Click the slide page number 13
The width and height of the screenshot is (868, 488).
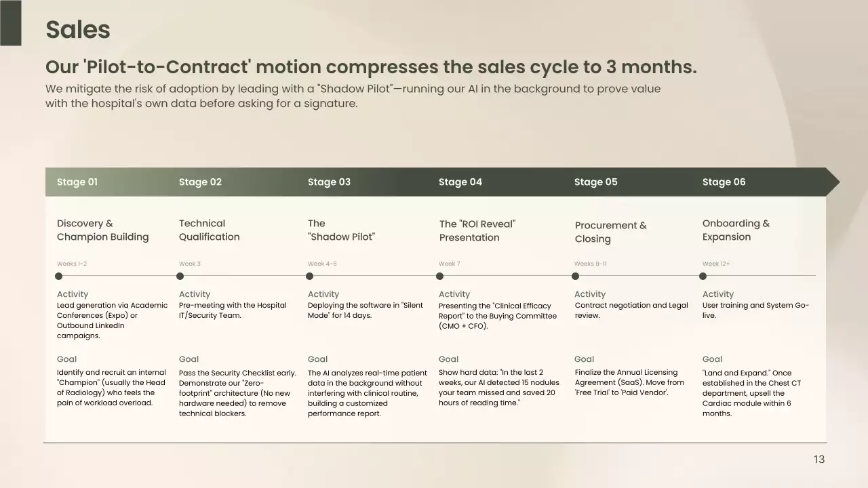(x=819, y=460)
